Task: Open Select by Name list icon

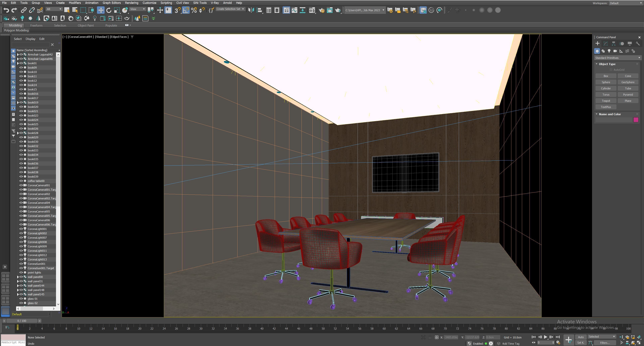Action: coord(75,10)
